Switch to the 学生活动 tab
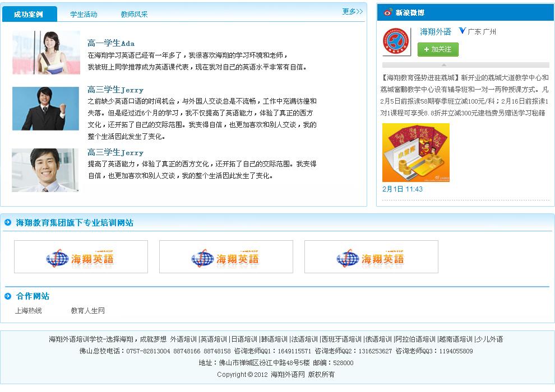 click(x=84, y=15)
